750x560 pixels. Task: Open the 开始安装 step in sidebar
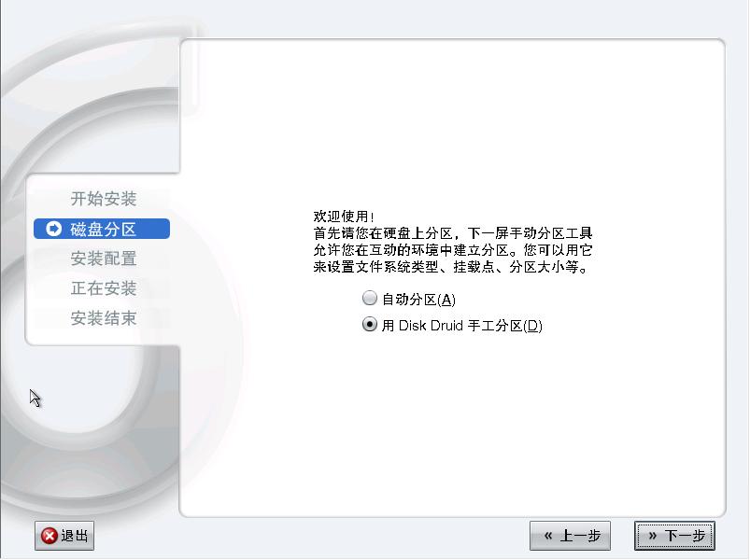click(x=104, y=199)
